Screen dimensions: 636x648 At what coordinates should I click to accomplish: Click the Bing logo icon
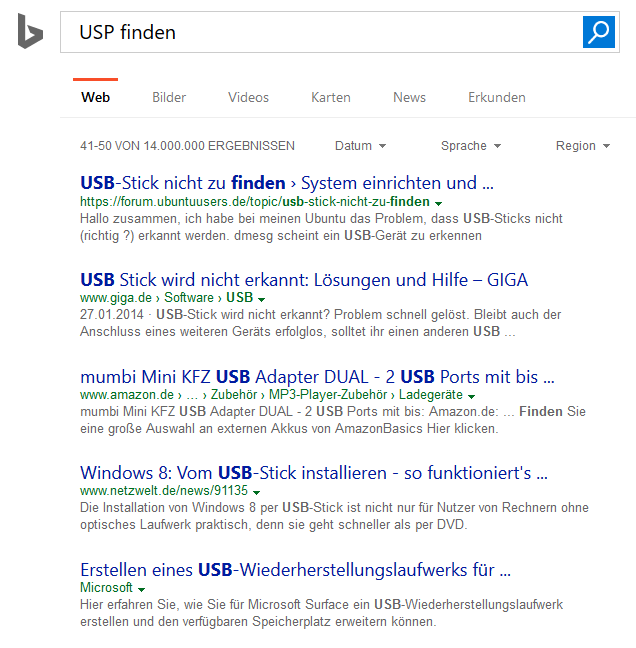pyautogui.click(x=29, y=32)
